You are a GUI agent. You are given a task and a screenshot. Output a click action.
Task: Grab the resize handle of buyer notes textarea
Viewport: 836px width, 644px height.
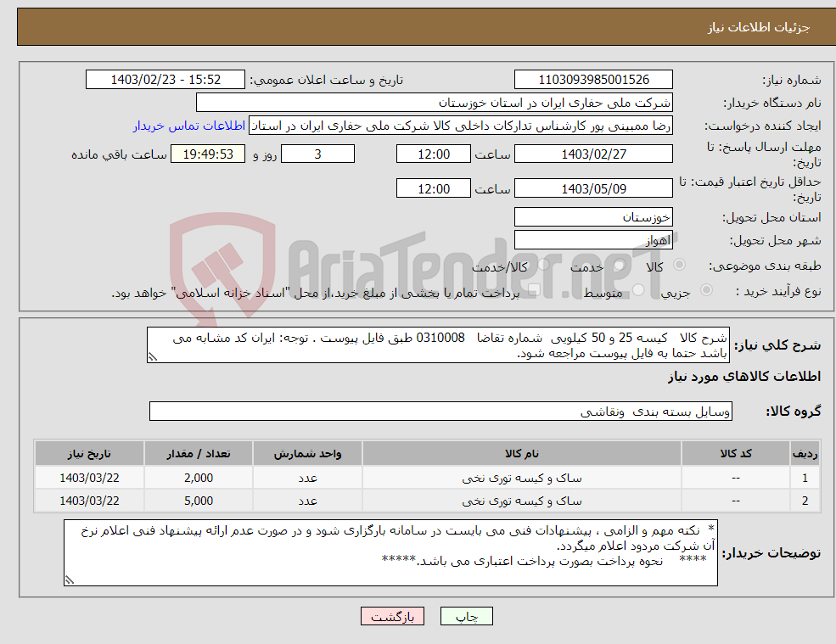(70, 580)
